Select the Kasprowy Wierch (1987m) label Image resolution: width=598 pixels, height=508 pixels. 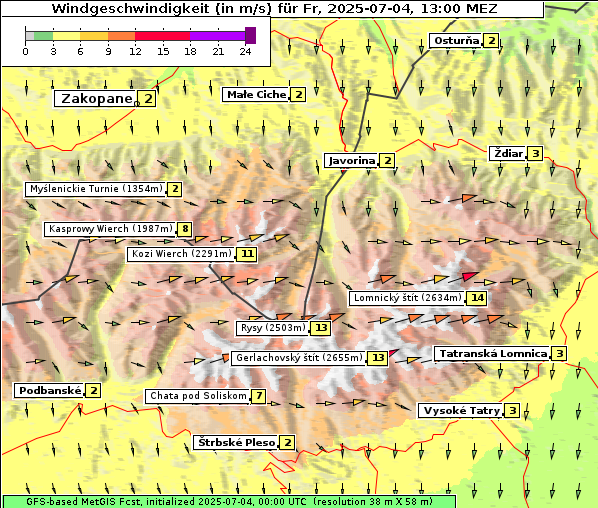click(110, 229)
